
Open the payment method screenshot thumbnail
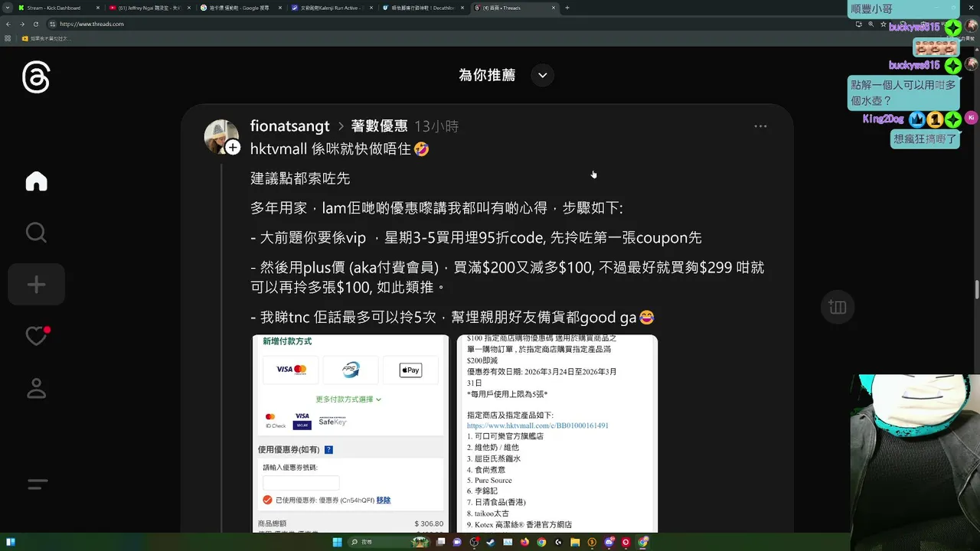coord(351,433)
